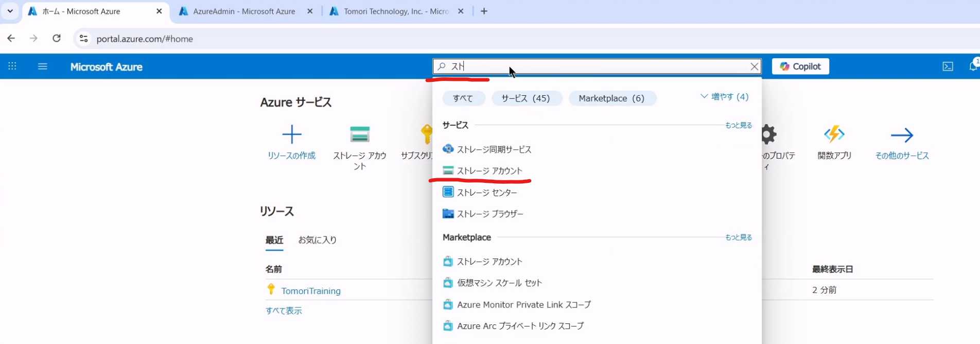Expand the 増やす (4) filter chevron

tap(704, 97)
